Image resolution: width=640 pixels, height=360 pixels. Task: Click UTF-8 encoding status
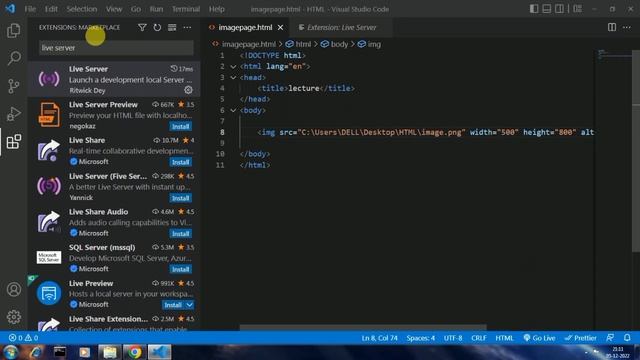(x=453, y=338)
